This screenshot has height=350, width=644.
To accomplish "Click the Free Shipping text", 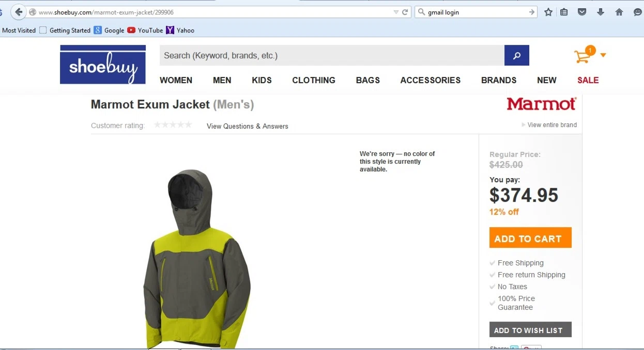I will point(520,263).
